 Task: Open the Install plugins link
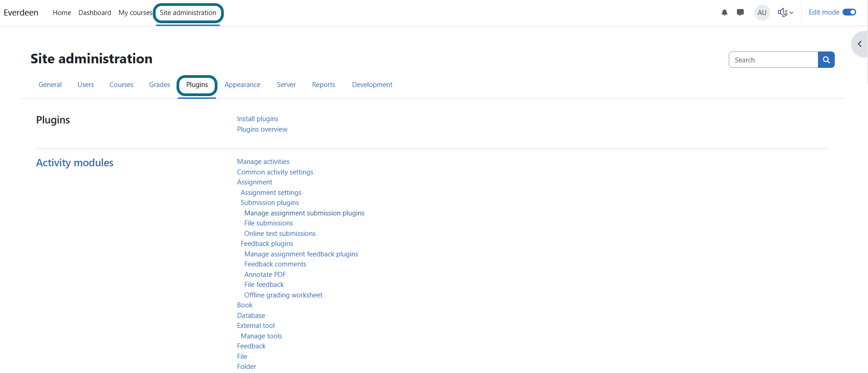[257, 119]
